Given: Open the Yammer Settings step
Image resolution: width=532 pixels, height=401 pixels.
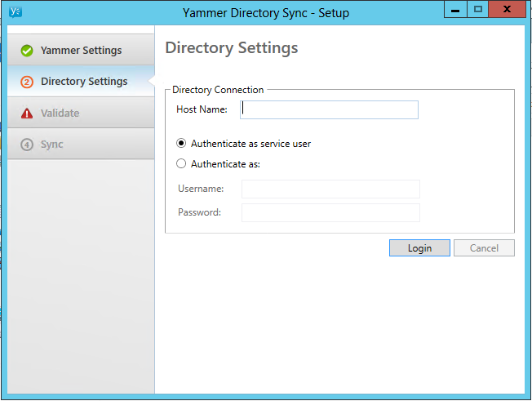Looking at the screenshot, I should 81,50.
